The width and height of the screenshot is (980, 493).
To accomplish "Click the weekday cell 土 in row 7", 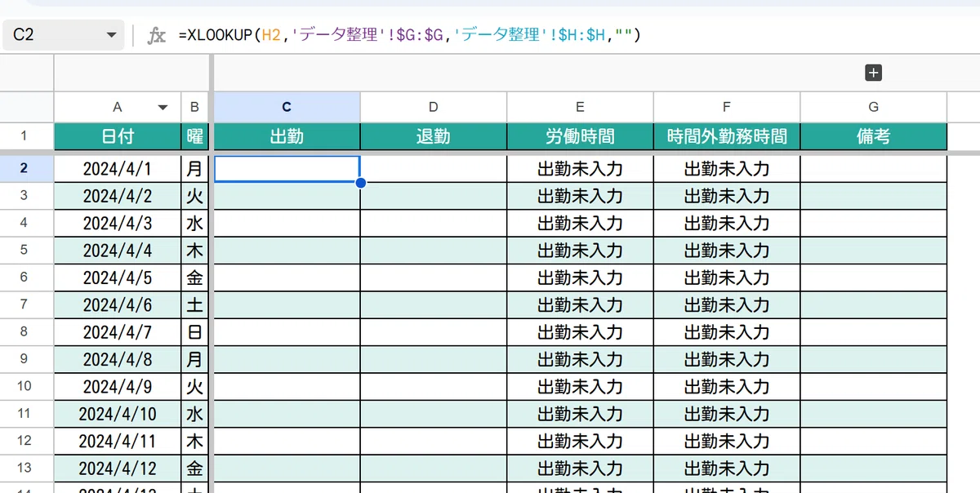I will click(x=194, y=304).
